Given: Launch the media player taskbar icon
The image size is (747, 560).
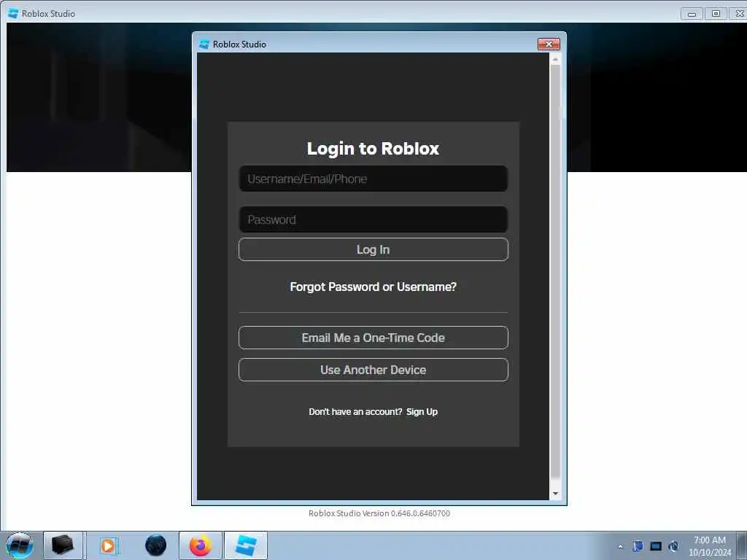Looking at the screenshot, I should 108,545.
